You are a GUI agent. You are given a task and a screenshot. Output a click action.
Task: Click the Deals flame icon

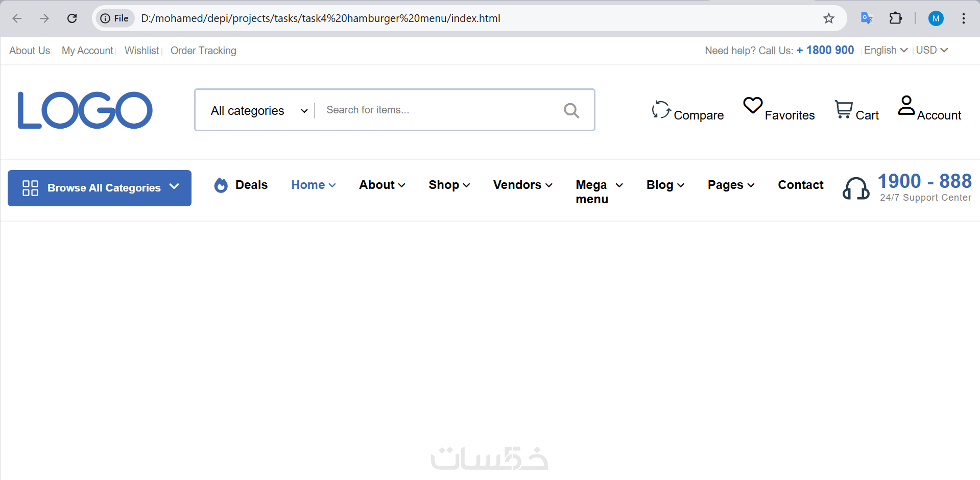[221, 185]
